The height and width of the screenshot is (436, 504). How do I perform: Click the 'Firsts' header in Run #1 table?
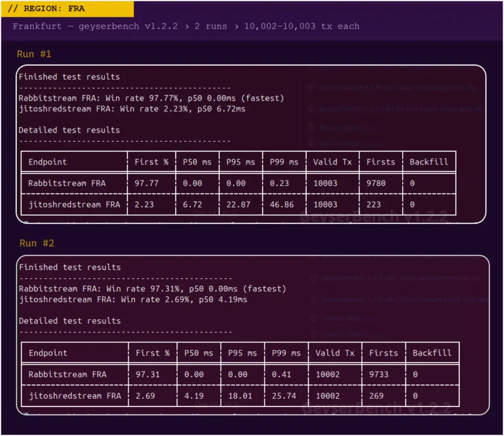[x=380, y=162]
